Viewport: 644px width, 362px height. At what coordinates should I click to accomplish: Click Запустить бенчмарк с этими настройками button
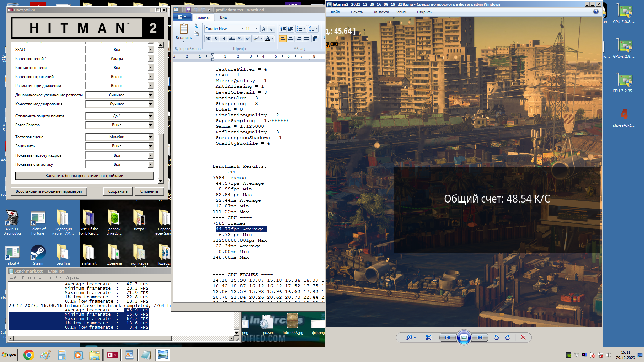point(85,176)
